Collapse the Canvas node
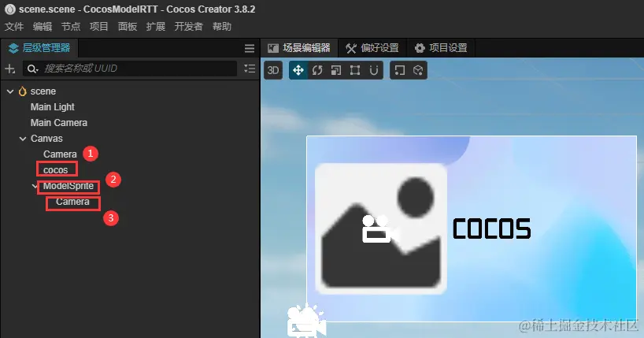This screenshot has width=644, height=338. [x=23, y=139]
